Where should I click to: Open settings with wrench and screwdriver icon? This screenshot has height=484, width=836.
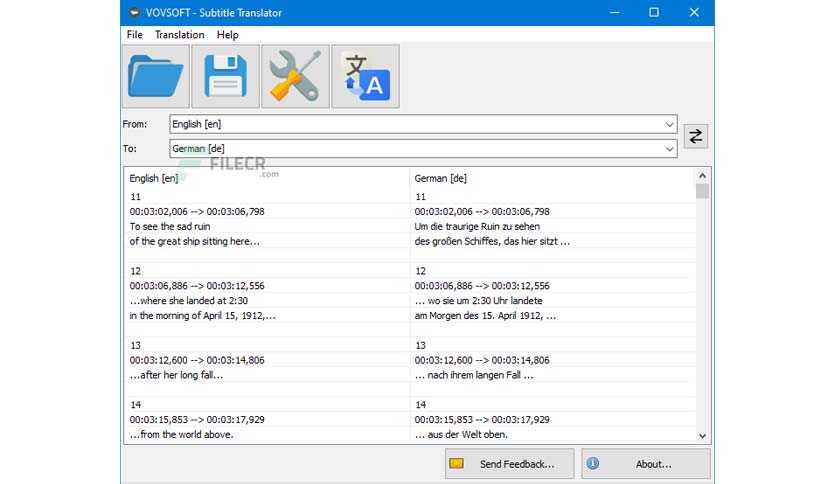point(295,76)
